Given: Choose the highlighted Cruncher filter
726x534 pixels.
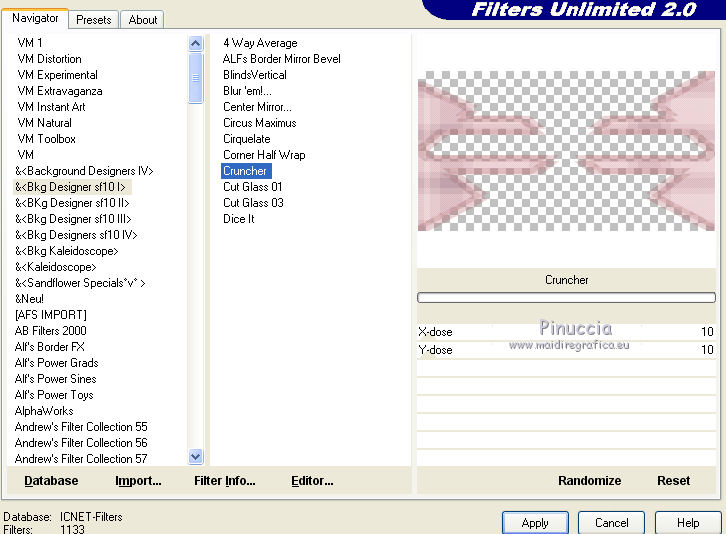Looking at the screenshot, I should pos(246,170).
